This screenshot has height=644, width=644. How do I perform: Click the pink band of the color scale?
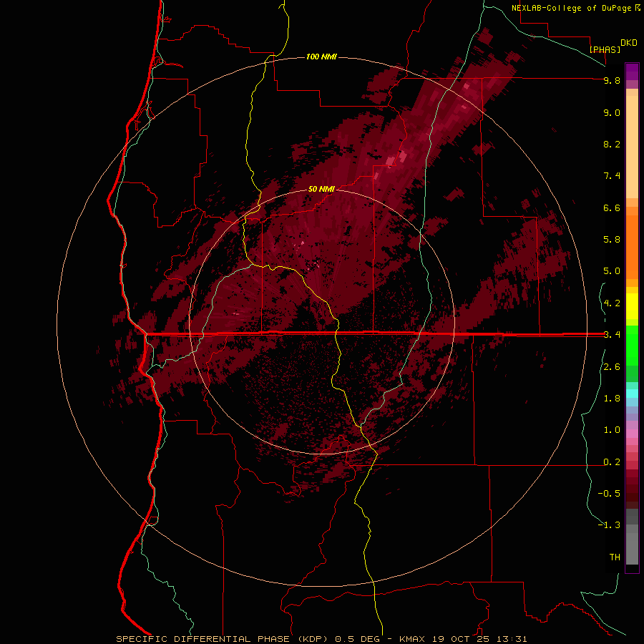coord(632,434)
